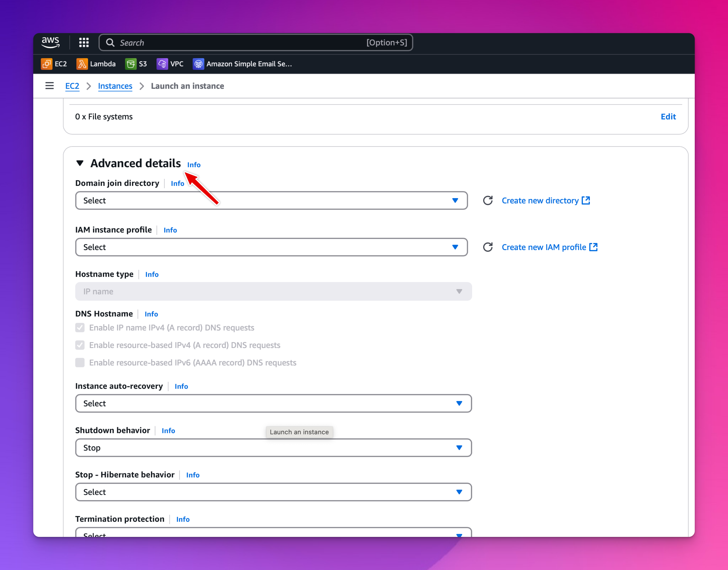Open the hamburger navigation menu
This screenshot has width=728, height=570.
point(49,86)
